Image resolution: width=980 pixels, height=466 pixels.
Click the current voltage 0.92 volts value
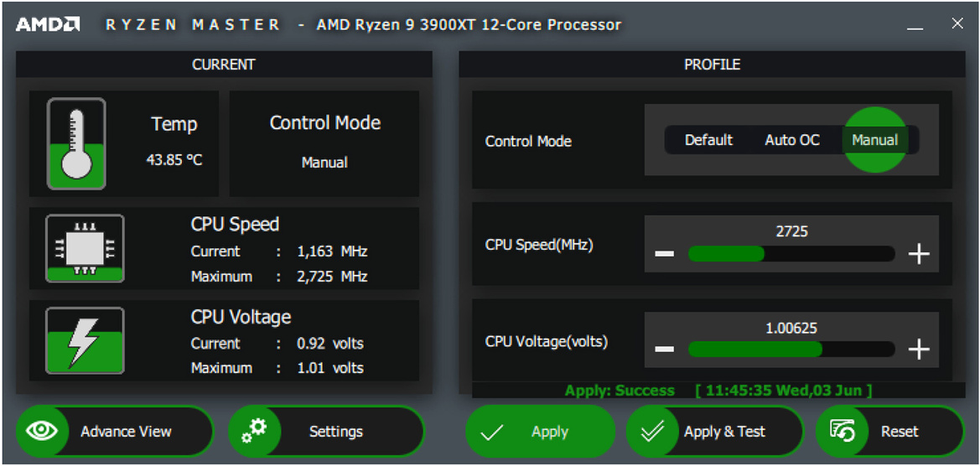pyautogui.click(x=330, y=344)
